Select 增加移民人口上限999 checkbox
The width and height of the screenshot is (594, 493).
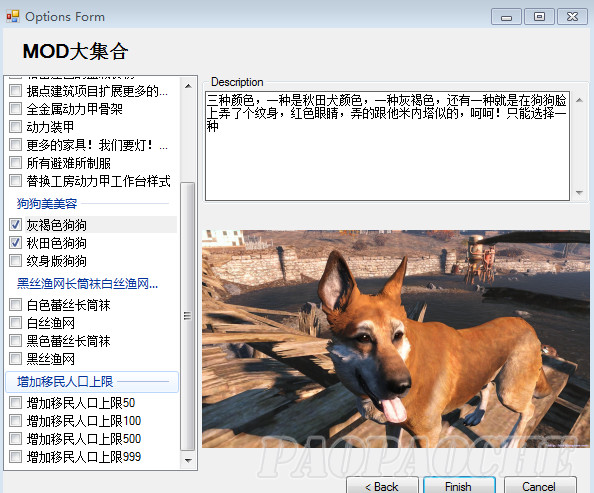16,457
